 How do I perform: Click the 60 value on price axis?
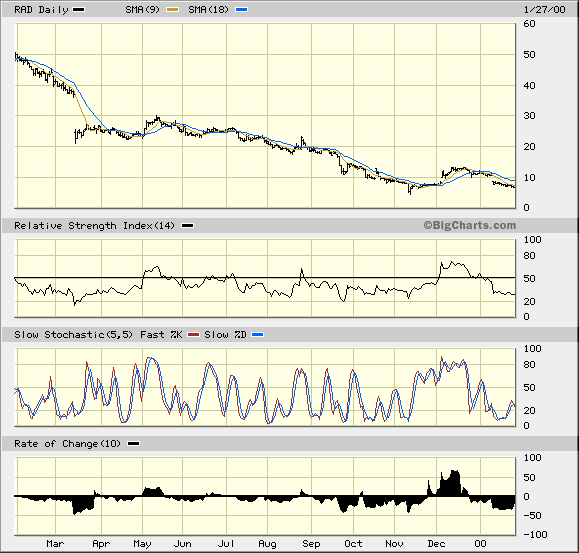coord(529,24)
